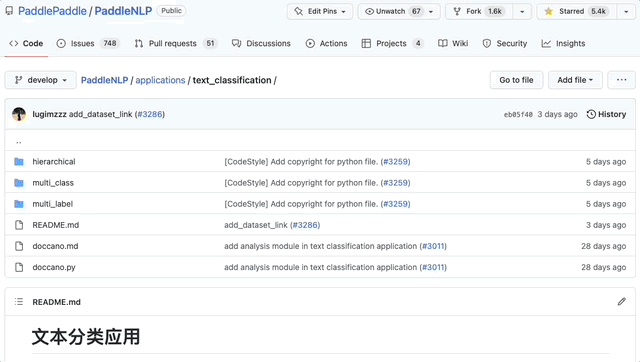
Task: Open the README table of contents list icon
Action: point(19,302)
